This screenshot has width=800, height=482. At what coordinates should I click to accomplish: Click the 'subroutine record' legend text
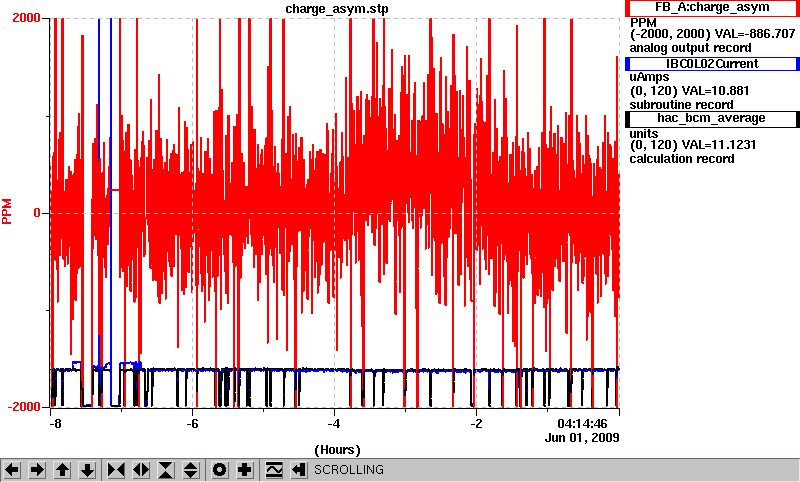681,105
